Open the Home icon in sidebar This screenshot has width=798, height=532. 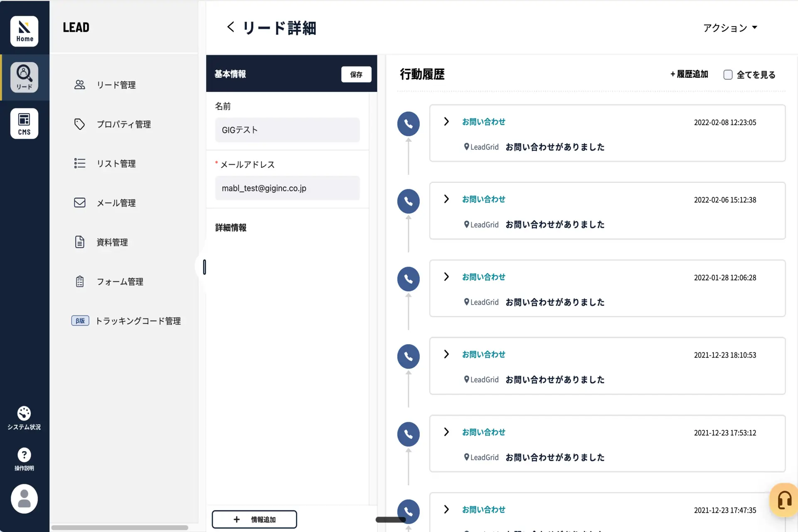coord(25,31)
